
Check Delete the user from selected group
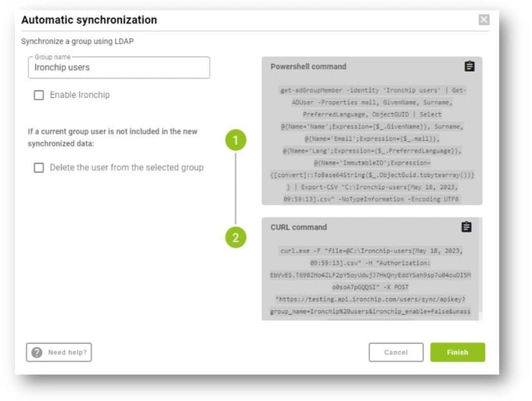[38, 168]
